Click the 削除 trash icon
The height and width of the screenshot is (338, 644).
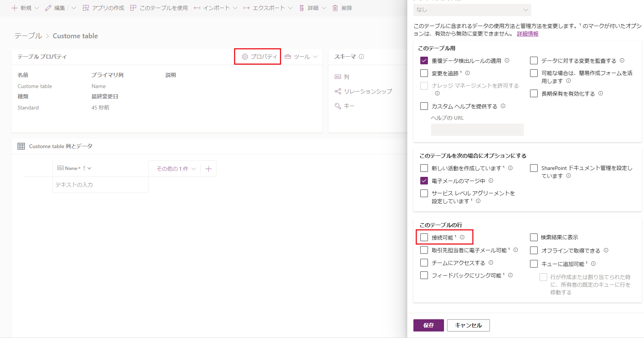335,8
